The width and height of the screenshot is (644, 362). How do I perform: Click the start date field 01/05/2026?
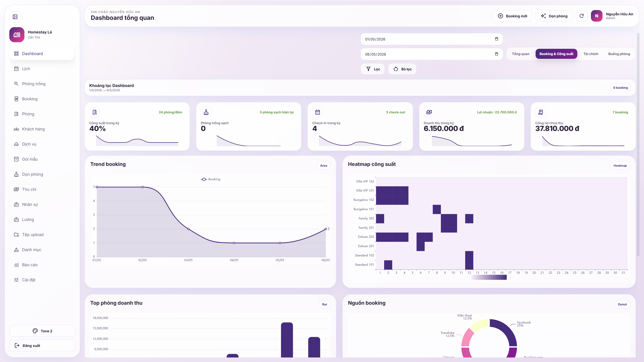tap(432, 39)
